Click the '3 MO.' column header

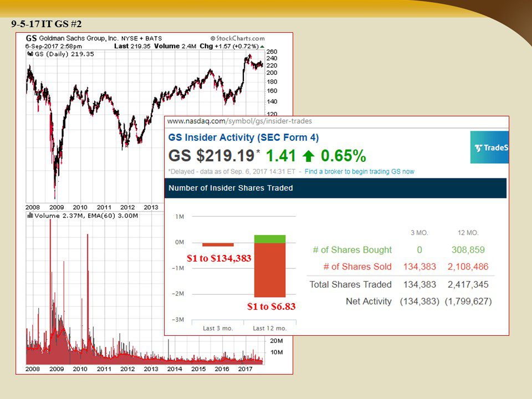420,233
